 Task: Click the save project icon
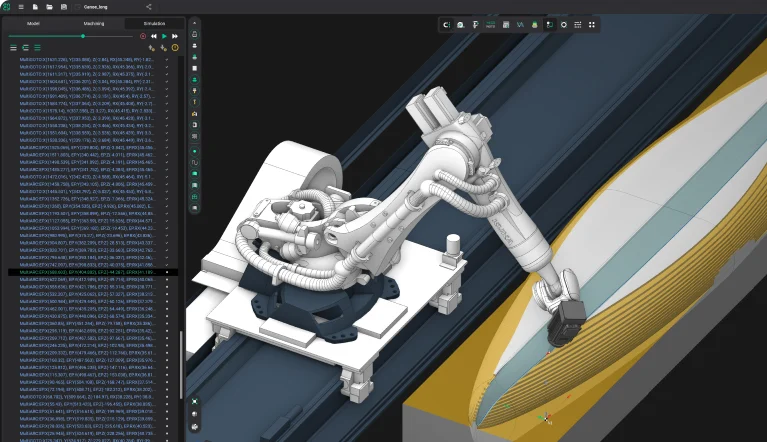(63, 7)
